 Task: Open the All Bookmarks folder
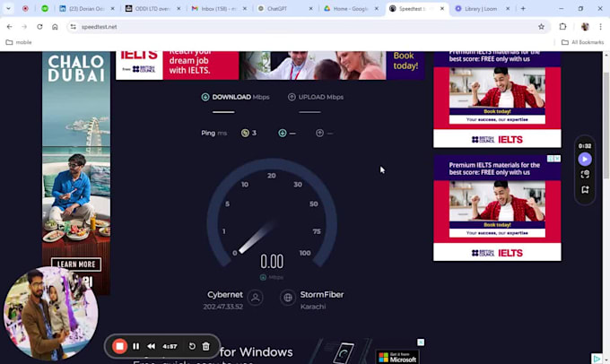click(582, 42)
